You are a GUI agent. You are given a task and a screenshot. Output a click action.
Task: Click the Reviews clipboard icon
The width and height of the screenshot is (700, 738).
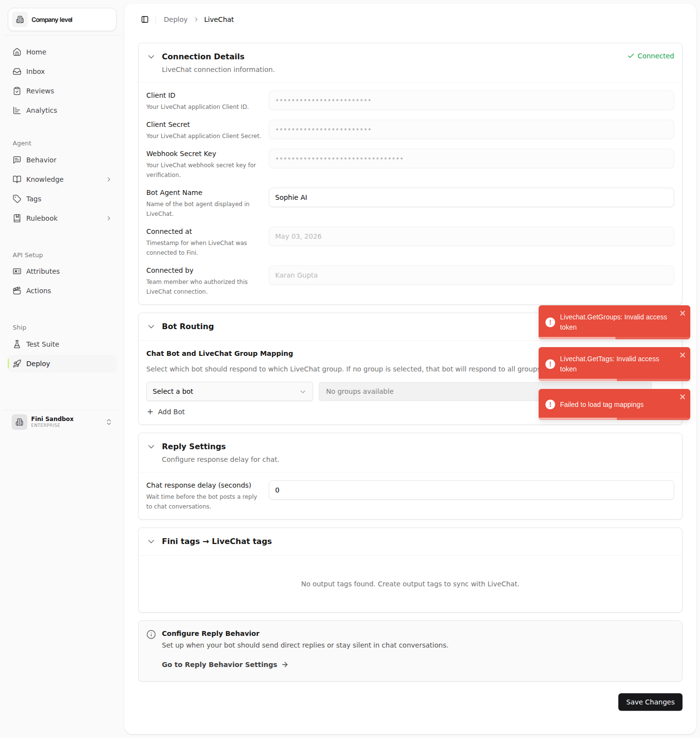[17, 91]
